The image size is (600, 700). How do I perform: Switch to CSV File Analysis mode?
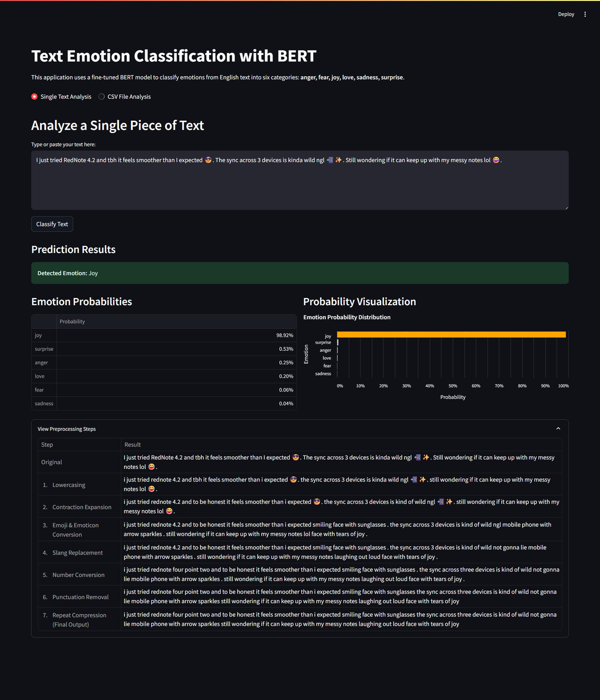101,97
